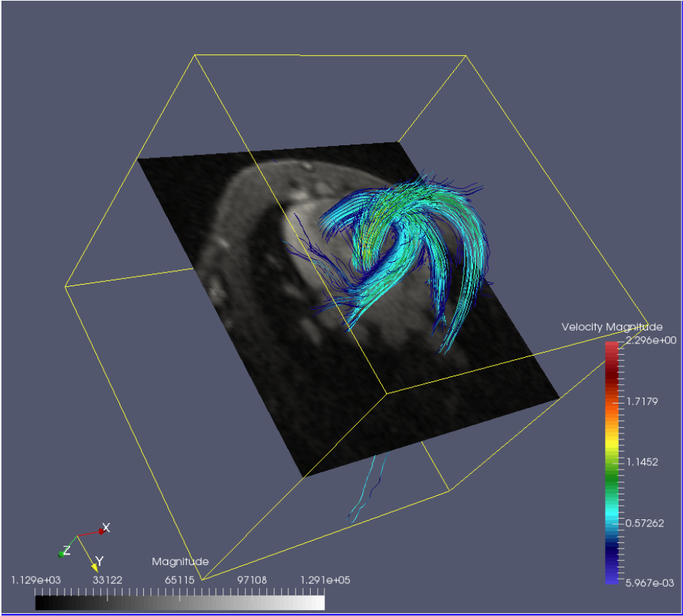Click the 0.57262 velocity tick label
This screenshot has width=683, height=616.
645,523
